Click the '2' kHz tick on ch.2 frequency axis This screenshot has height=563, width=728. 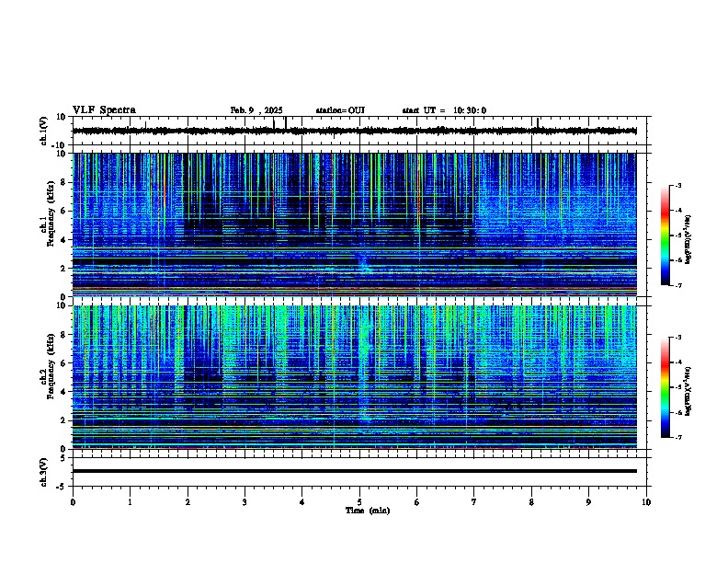(63, 420)
